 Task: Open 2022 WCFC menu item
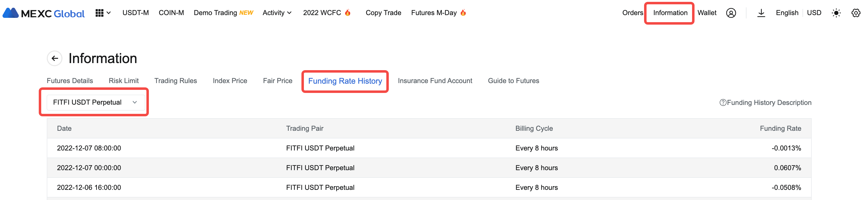(322, 13)
